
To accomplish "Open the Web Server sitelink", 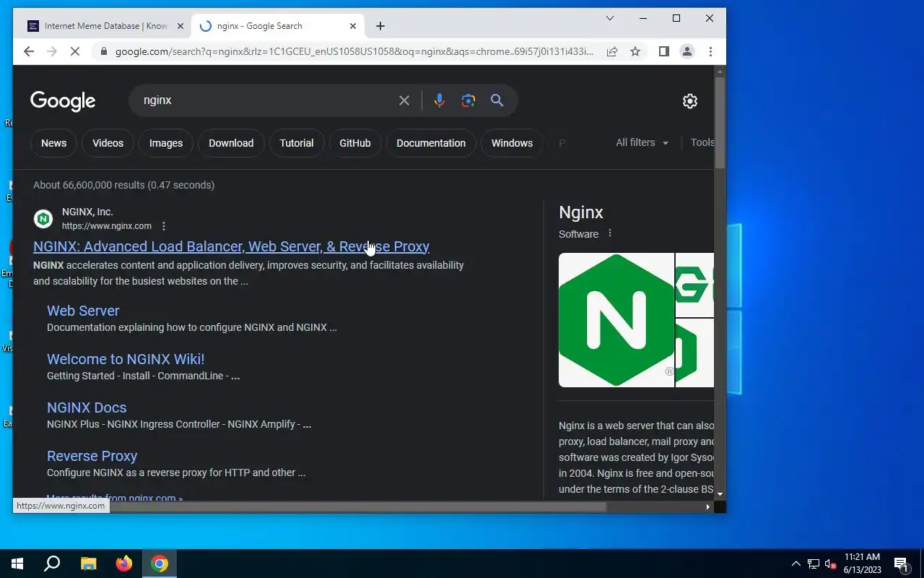I will tap(83, 311).
